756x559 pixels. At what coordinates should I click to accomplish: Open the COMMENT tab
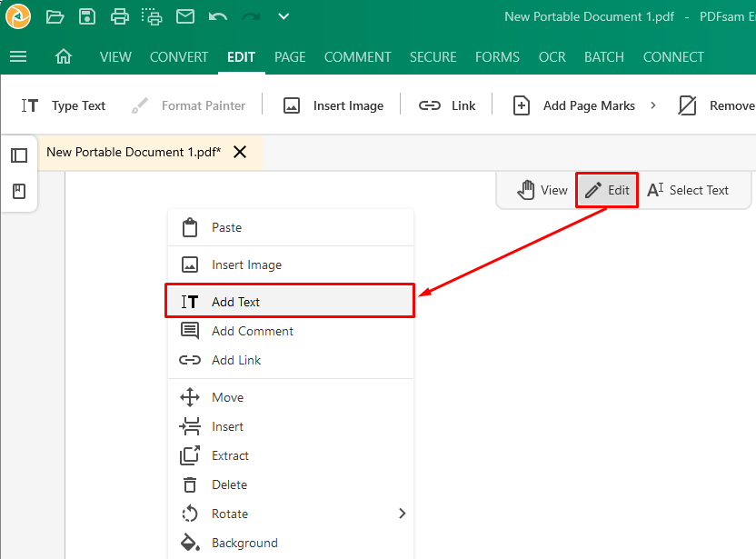(x=358, y=57)
